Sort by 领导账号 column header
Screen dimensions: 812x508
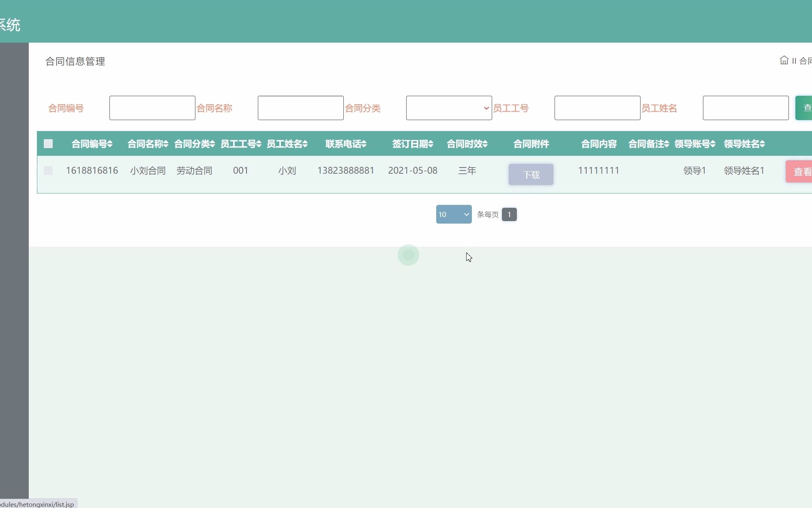[695, 144]
